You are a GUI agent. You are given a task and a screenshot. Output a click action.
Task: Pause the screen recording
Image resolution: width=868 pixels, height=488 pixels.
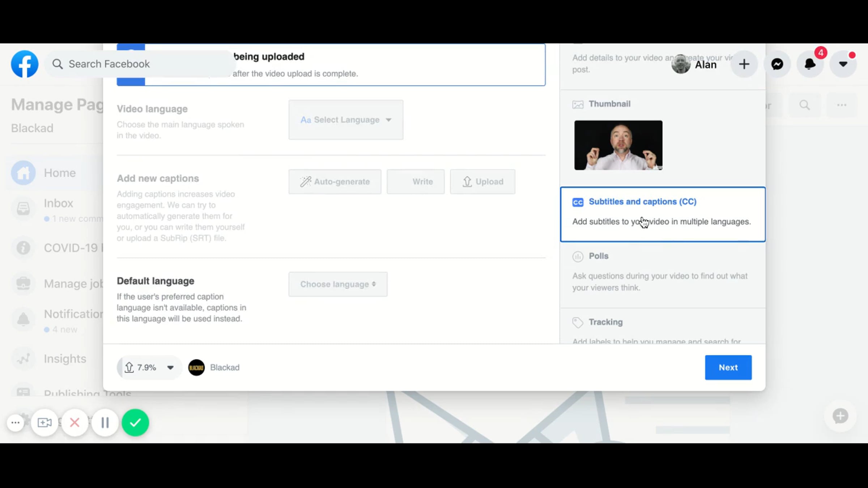click(x=105, y=423)
